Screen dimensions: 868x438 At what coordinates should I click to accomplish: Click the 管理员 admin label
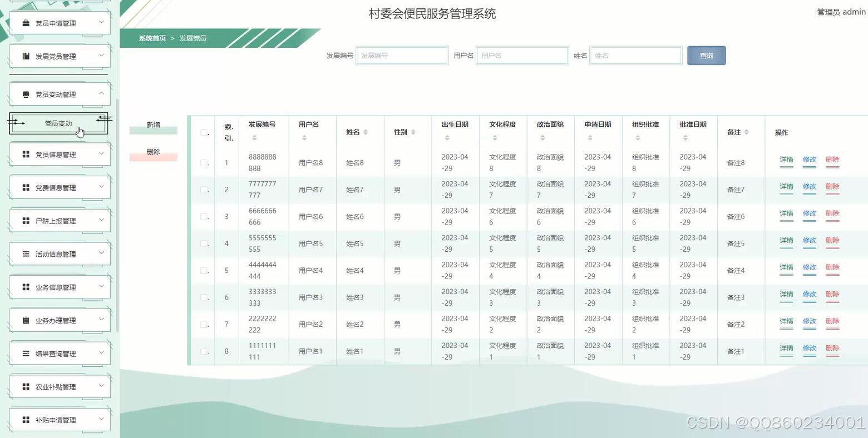click(841, 12)
